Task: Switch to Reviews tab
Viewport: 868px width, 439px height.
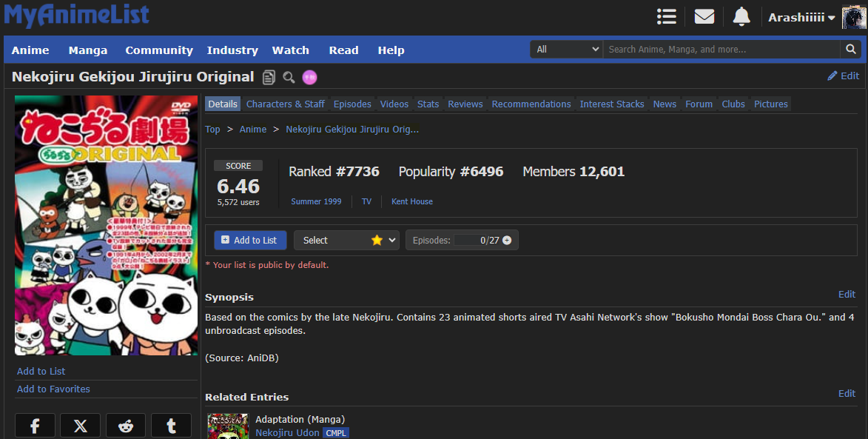Action: tap(465, 104)
